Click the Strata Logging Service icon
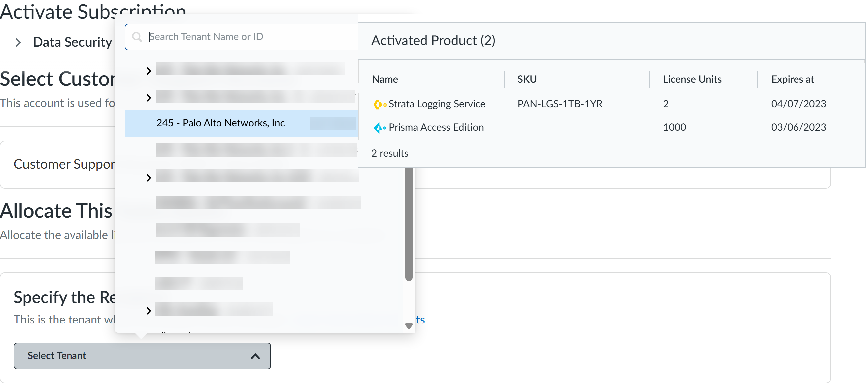The height and width of the screenshot is (388, 868). (379, 104)
